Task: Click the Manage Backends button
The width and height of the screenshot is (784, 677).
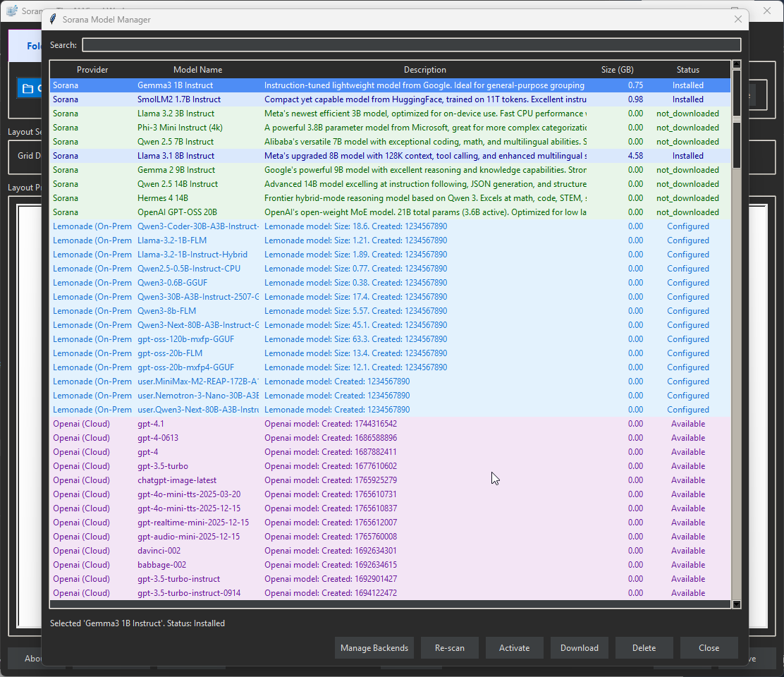Action: [374, 647]
